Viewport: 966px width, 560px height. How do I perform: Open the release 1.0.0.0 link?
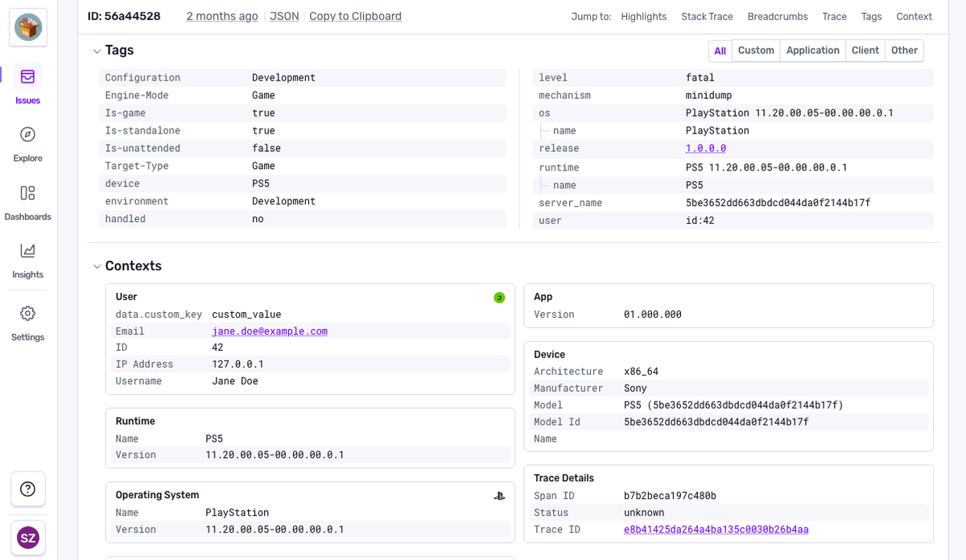706,149
